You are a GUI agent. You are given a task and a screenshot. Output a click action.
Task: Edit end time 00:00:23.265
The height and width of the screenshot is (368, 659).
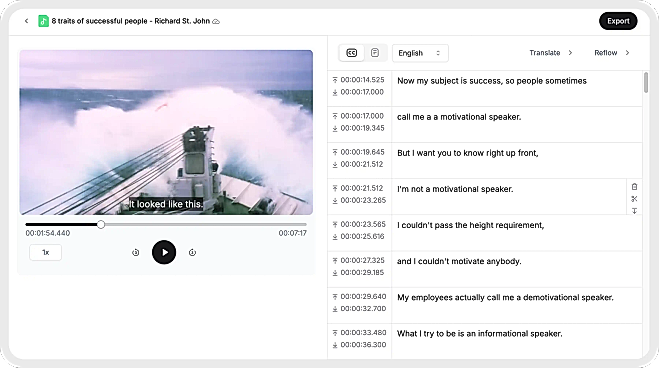(363, 200)
